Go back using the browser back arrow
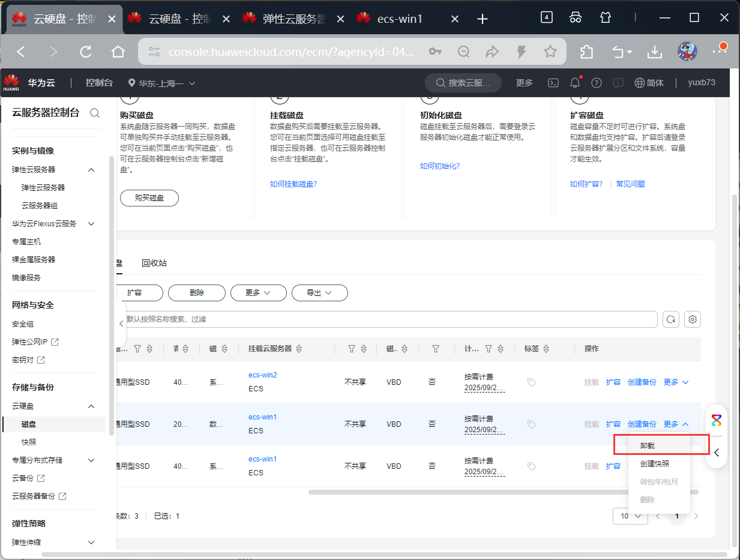This screenshot has height=560, width=740. (x=21, y=52)
